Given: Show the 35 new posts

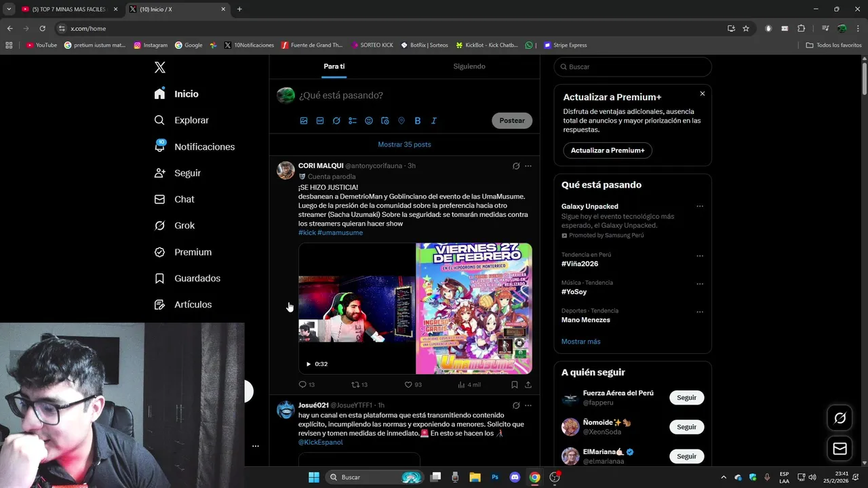Looking at the screenshot, I should [405, 144].
